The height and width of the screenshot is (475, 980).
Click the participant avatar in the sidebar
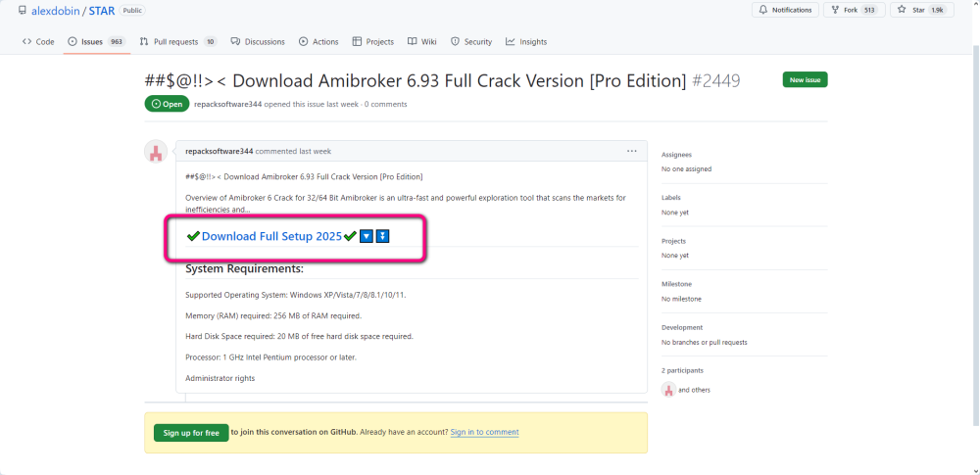[x=668, y=390]
